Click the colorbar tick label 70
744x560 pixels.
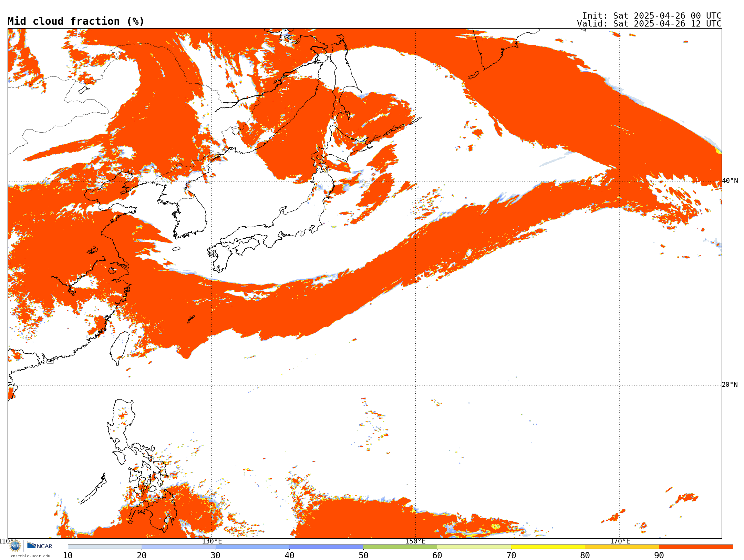click(x=511, y=555)
